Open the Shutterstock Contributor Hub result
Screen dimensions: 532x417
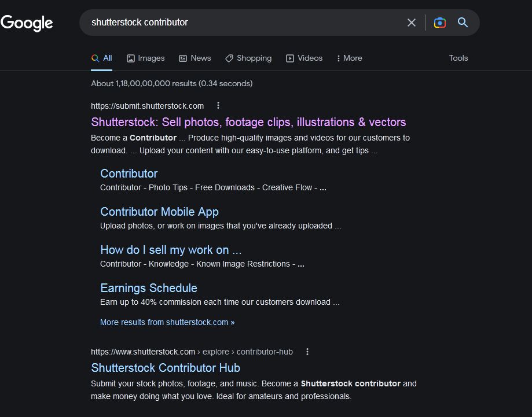pyautogui.click(x=166, y=368)
